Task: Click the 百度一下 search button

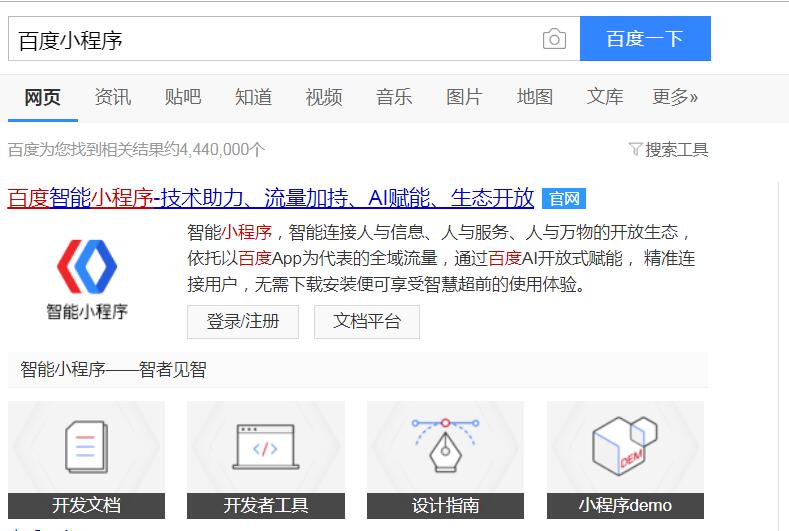Action: click(645, 39)
